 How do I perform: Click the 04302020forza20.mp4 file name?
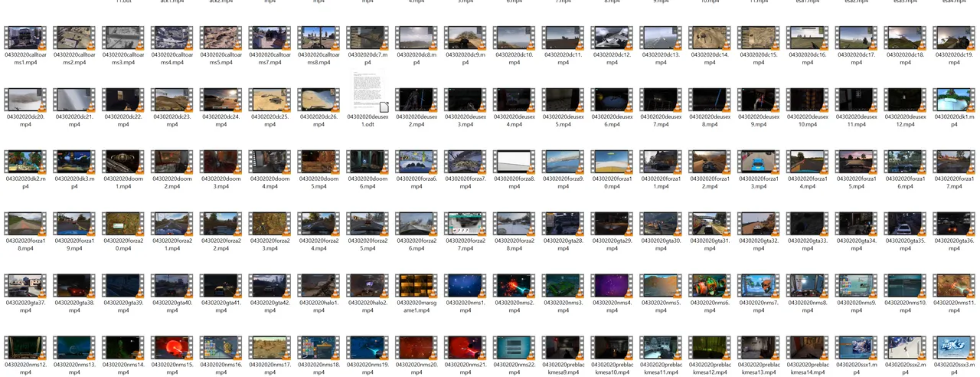click(123, 244)
